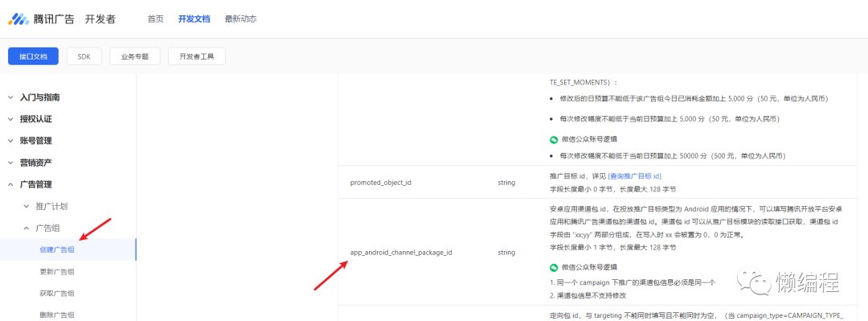Open 获取广告组 documentation page

tap(57, 294)
